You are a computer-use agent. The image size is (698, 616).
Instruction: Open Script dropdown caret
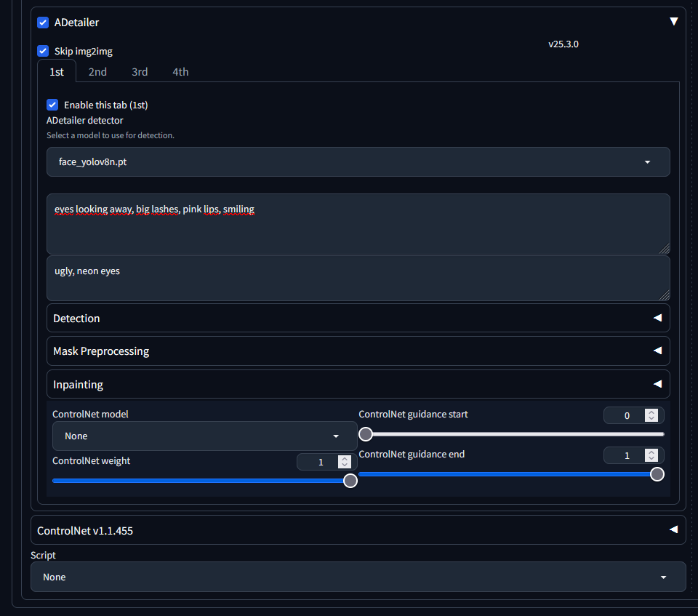pos(663,577)
